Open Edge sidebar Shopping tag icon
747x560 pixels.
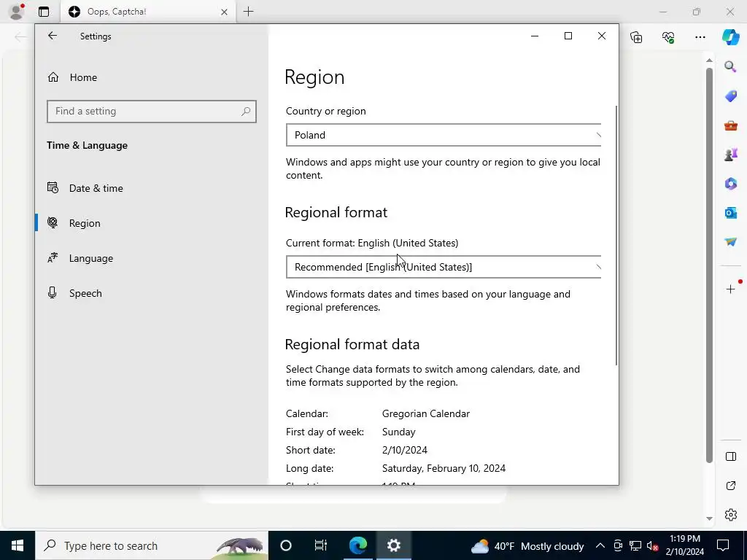click(730, 96)
